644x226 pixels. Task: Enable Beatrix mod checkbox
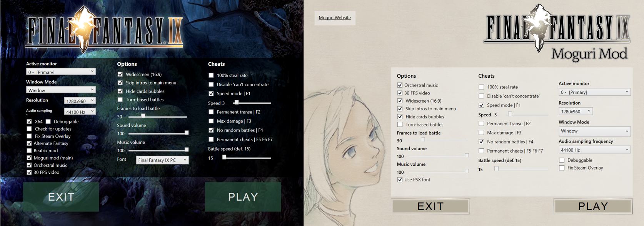click(29, 151)
